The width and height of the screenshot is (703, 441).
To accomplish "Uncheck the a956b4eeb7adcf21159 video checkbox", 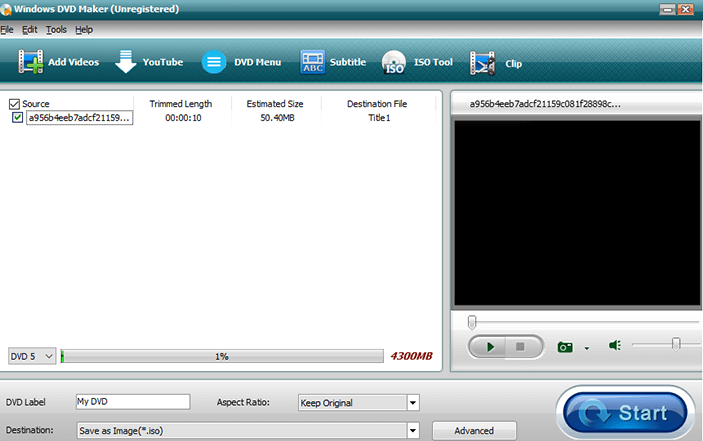I will click(18, 118).
